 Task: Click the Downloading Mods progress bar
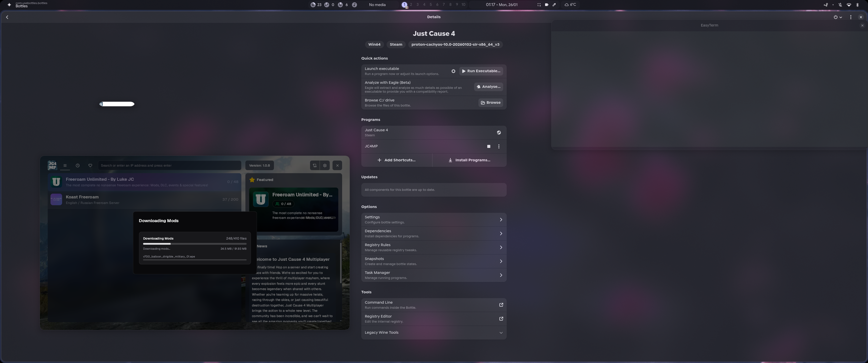(194, 244)
